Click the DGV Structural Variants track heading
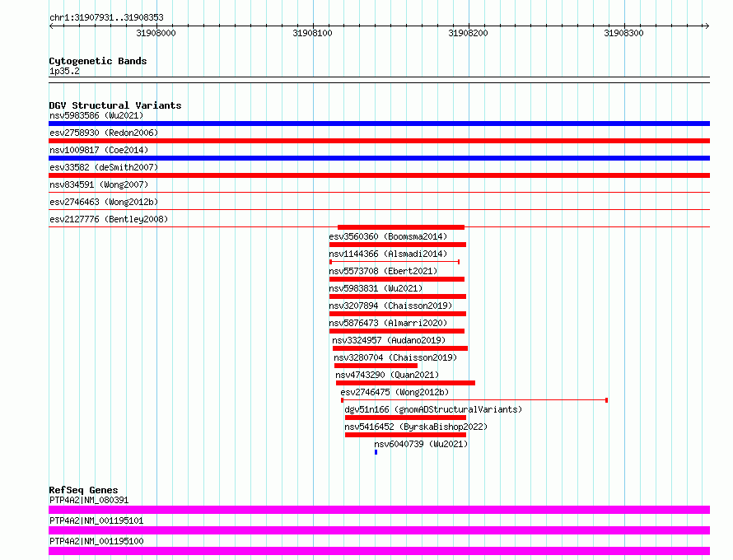This screenshot has height=560, width=733. pyautogui.click(x=115, y=105)
